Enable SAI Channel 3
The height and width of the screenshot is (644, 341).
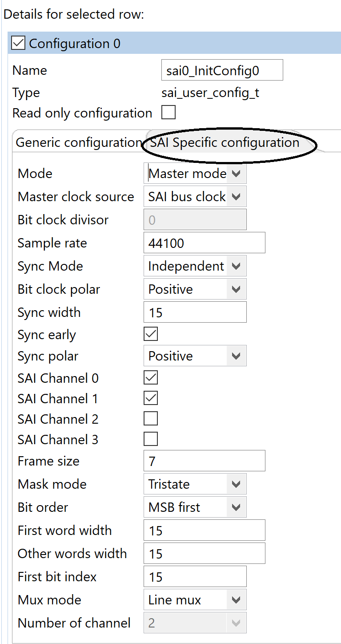(151, 439)
